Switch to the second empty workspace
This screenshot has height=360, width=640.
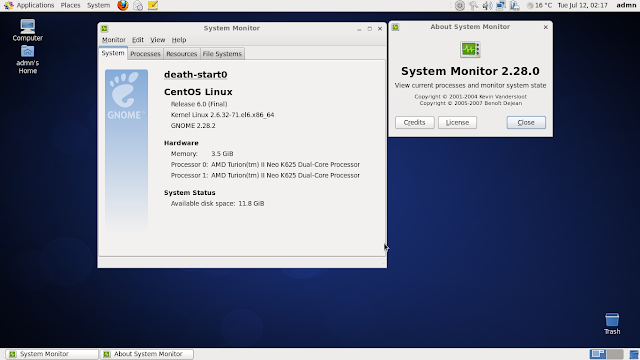(615, 354)
